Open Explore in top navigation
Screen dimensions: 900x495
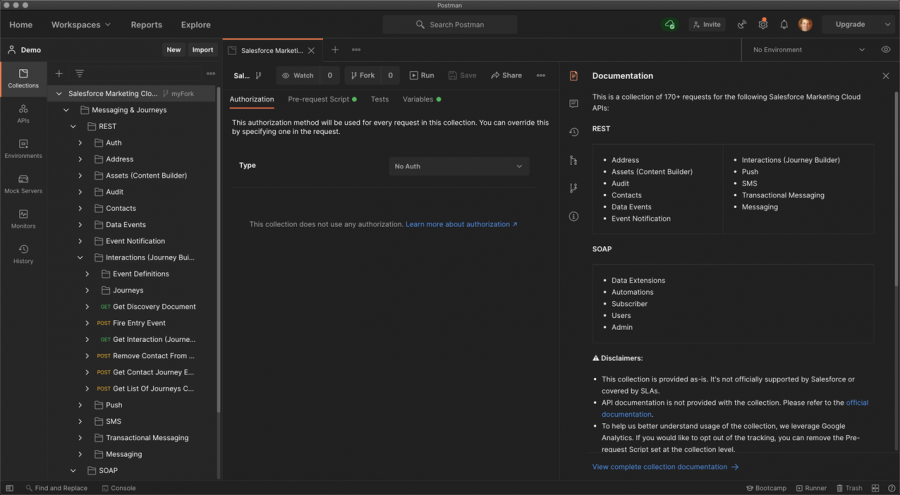(x=196, y=25)
